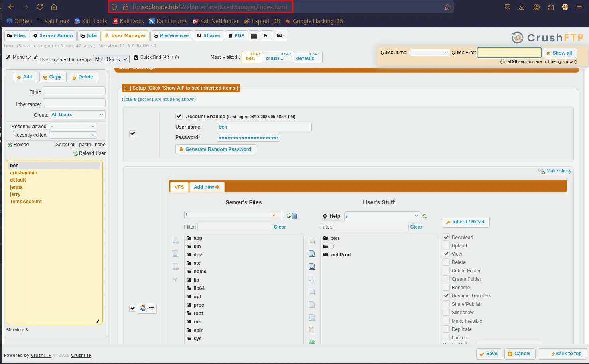Screen dimensions: 589x364
Task: Enable the Rename permission
Action: (446, 287)
